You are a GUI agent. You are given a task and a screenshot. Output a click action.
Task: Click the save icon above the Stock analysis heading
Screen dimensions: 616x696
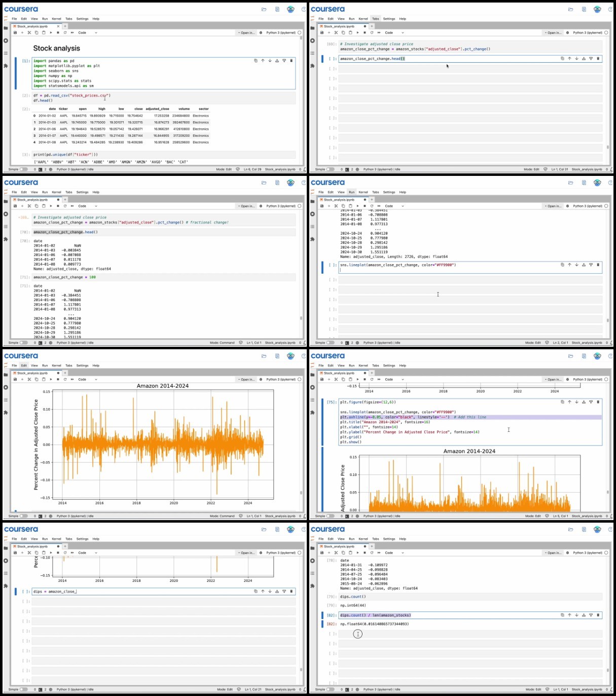[x=15, y=32]
